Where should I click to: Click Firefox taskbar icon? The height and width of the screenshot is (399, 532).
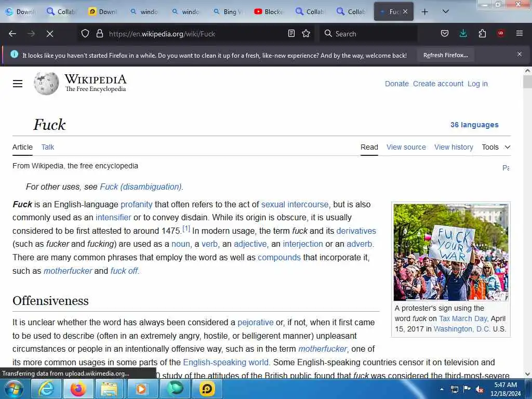tap(78, 389)
